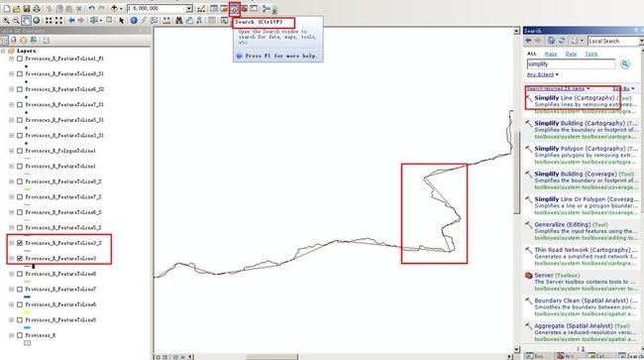Switch to List By Source view
The height and width of the screenshot is (360, 644).
coord(14,41)
